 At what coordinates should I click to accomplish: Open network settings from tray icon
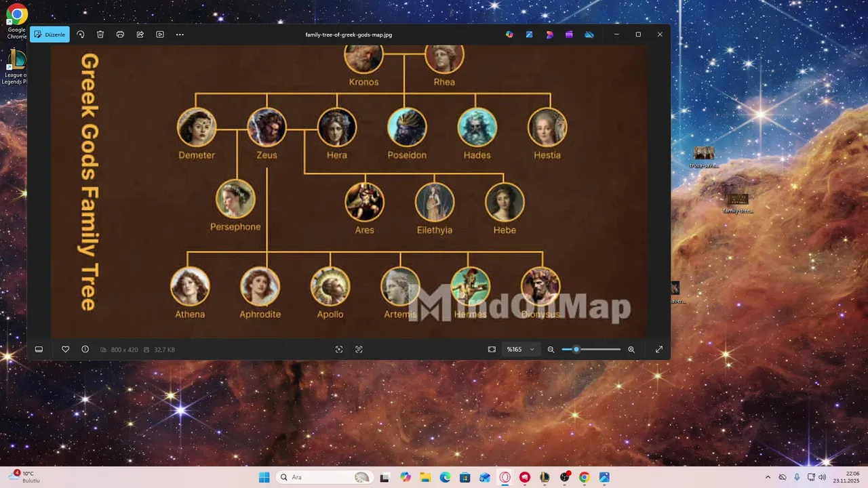[x=811, y=477]
